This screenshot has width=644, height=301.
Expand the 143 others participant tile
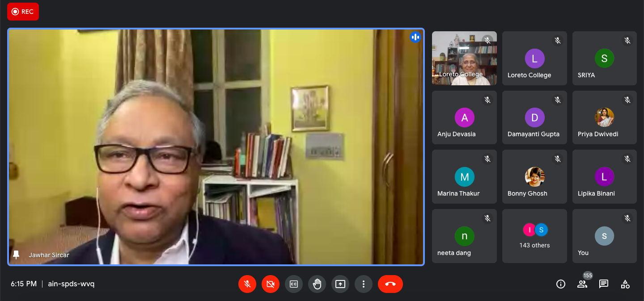[534, 236]
